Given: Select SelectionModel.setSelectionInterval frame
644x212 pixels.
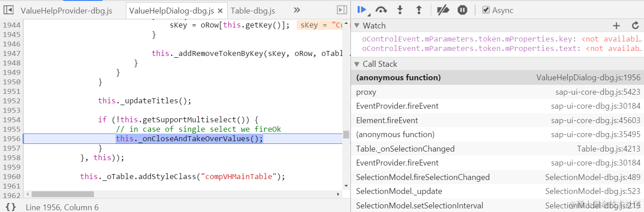Looking at the screenshot, I should pyautogui.click(x=498, y=206).
